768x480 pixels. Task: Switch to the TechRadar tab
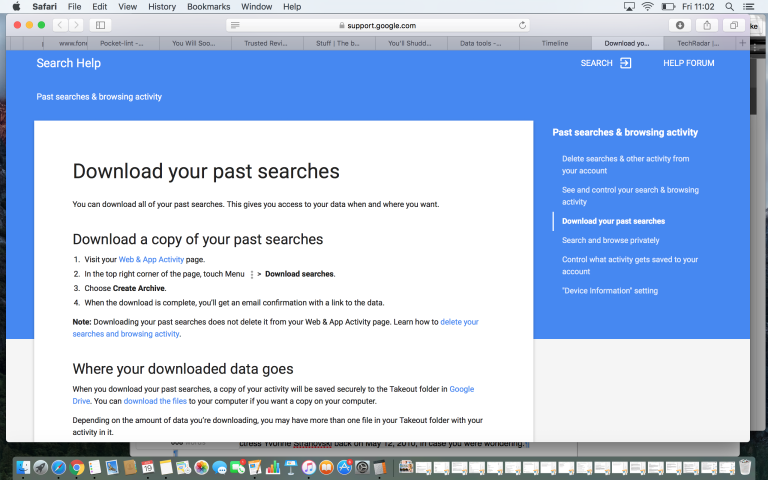point(699,43)
